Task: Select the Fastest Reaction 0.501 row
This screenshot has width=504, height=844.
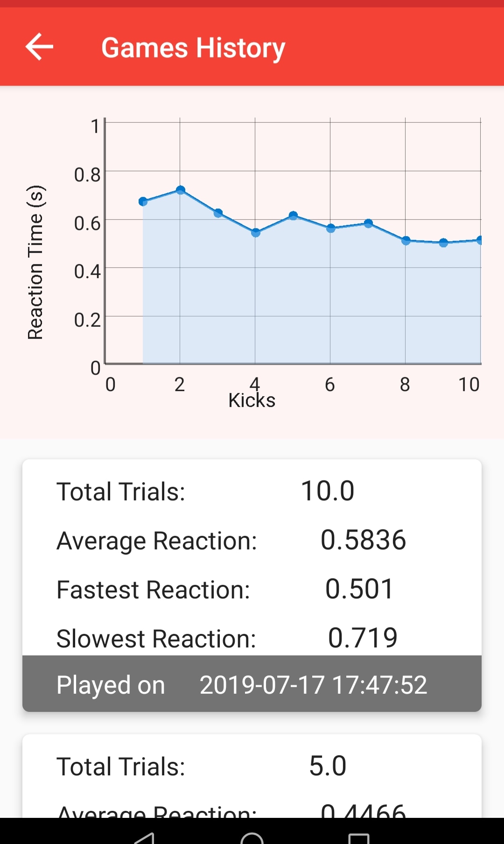Action: (x=252, y=589)
